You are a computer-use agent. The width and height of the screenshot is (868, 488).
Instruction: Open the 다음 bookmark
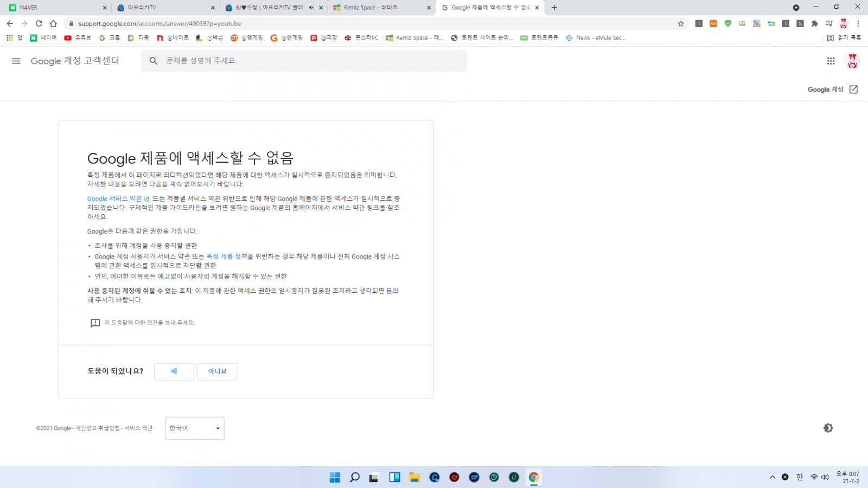click(x=138, y=37)
